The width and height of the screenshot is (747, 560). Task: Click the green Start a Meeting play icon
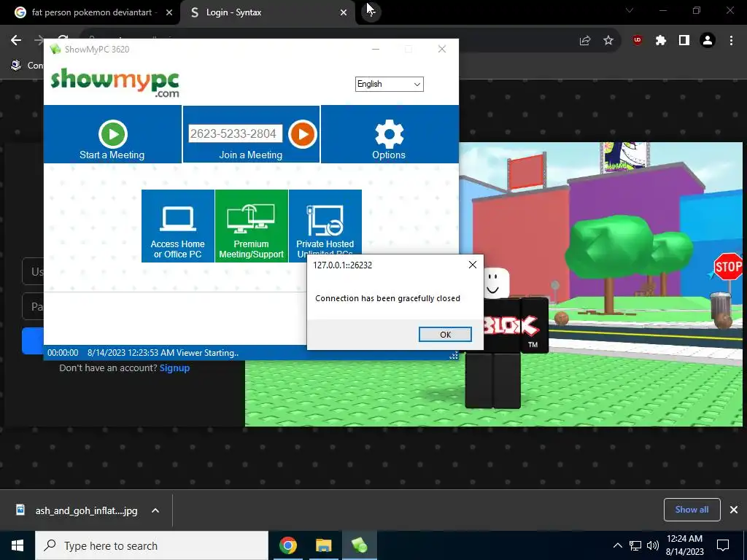pos(113,134)
